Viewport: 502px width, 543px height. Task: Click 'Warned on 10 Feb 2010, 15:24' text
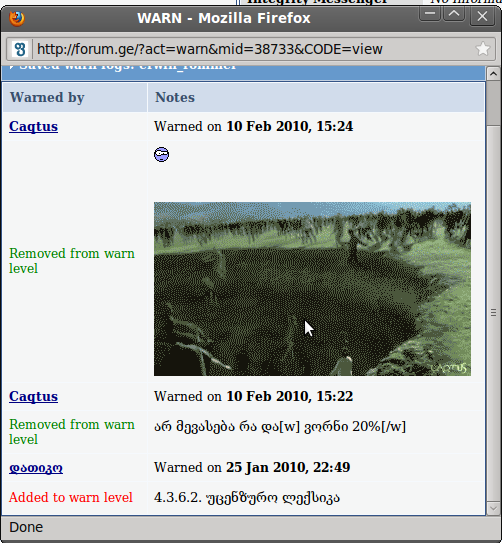coord(253,126)
